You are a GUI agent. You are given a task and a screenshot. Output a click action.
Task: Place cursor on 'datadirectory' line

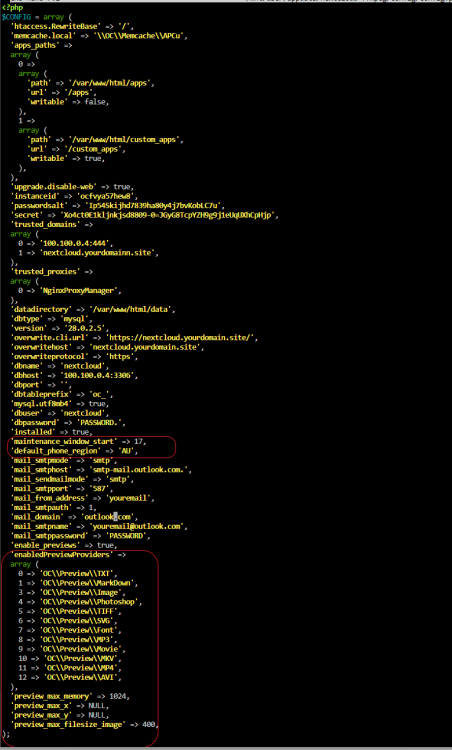click(93, 309)
